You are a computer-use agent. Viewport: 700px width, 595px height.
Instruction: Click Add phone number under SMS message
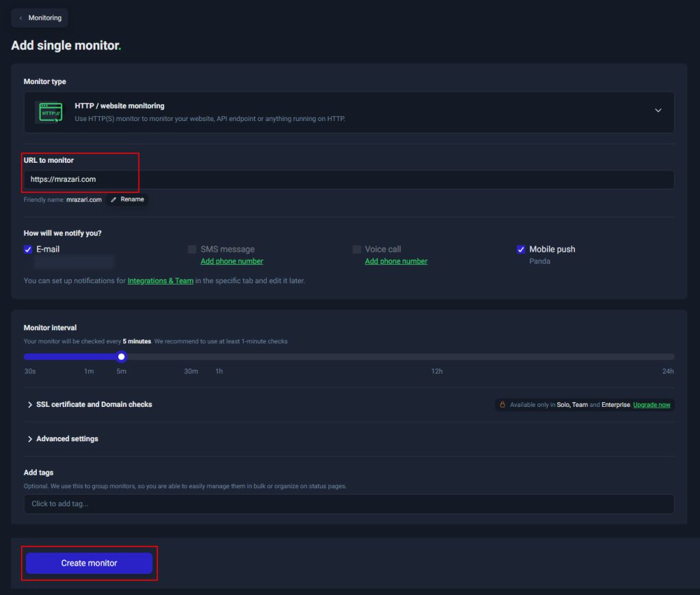(x=232, y=261)
